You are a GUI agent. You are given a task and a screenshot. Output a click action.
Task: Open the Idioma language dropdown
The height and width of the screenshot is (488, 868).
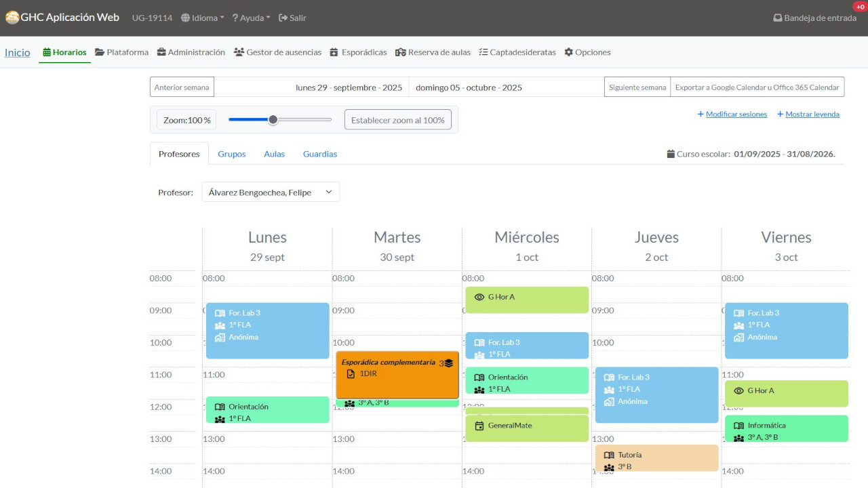click(202, 18)
